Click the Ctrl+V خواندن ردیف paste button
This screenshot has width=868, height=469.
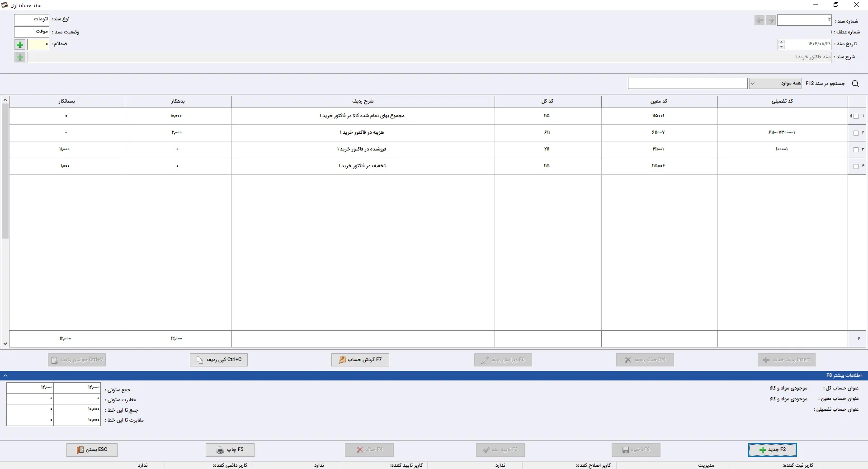[x=77, y=360]
